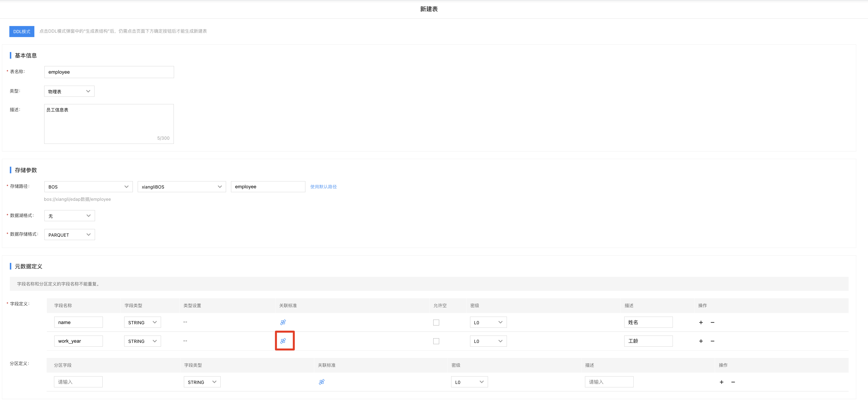The image size is (868, 406).
Task: Remove the work_year field row
Action: point(712,341)
